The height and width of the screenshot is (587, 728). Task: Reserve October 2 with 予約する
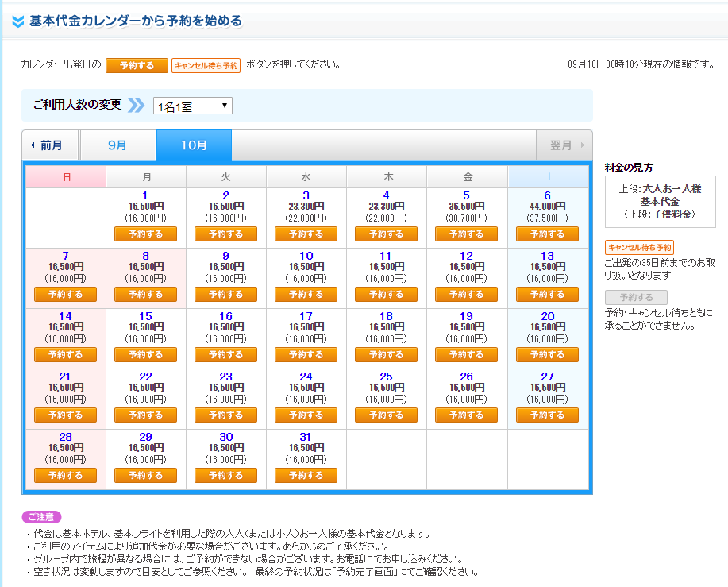coord(225,234)
